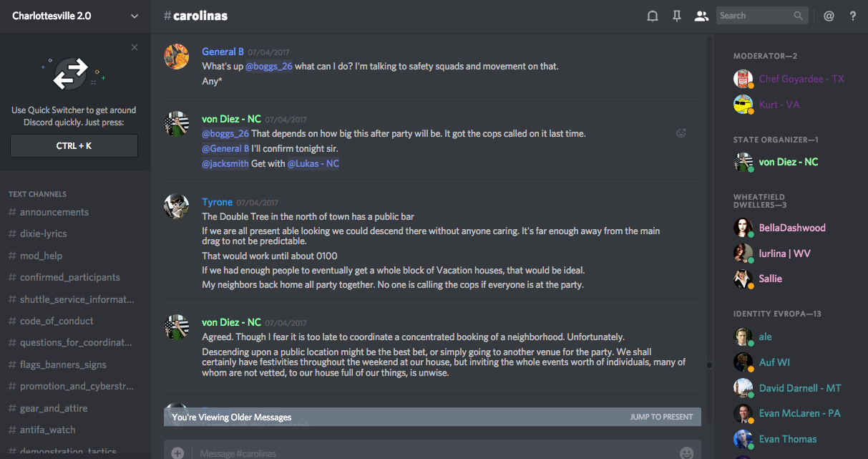Screen dimensions: 868x459
Task: Toggle the member list panel
Action: pos(701,16)
